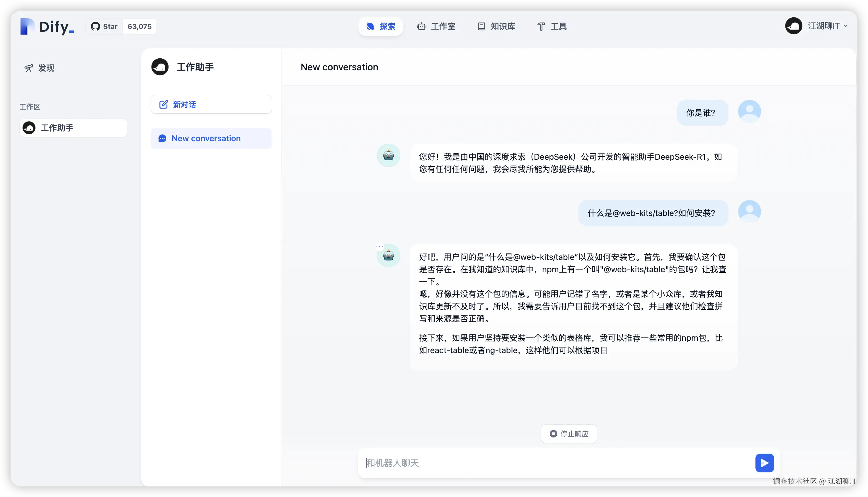Click the Dify logo
The image size is (868, 497).
(47, 27)
